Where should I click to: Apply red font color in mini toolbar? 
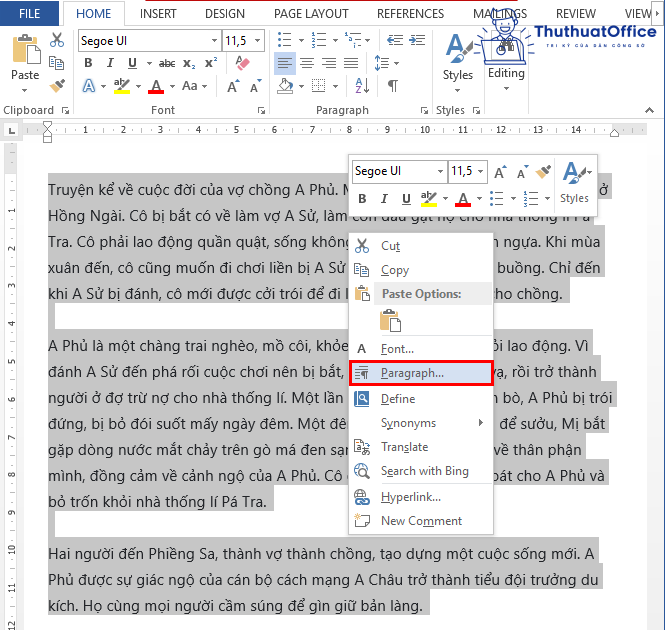click(463, 199)
